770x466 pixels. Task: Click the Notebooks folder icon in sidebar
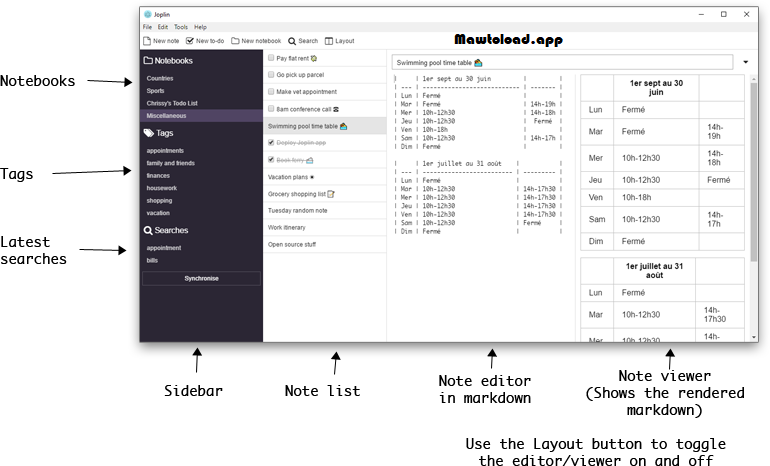click(x=148, y=60)
